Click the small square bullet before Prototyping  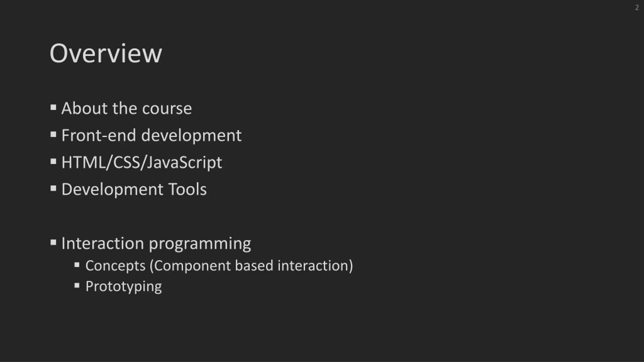(x=77, y=286)
